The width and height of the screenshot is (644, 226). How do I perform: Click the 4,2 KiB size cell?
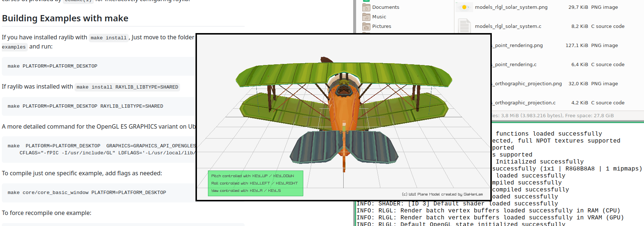(x=579, y=103)
